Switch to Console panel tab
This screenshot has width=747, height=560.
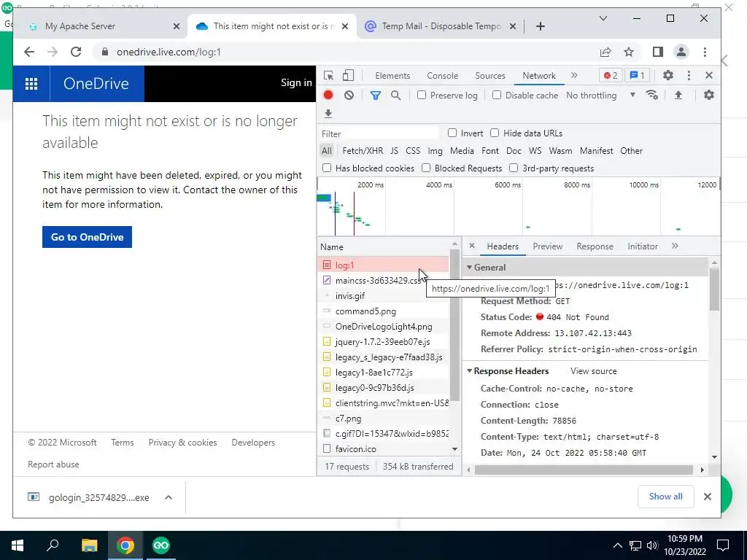[443, 76]
